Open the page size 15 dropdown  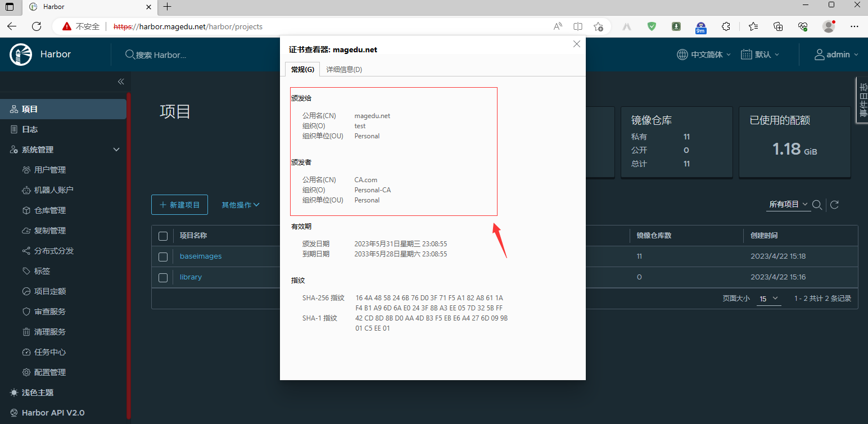(x=768, y=299)
